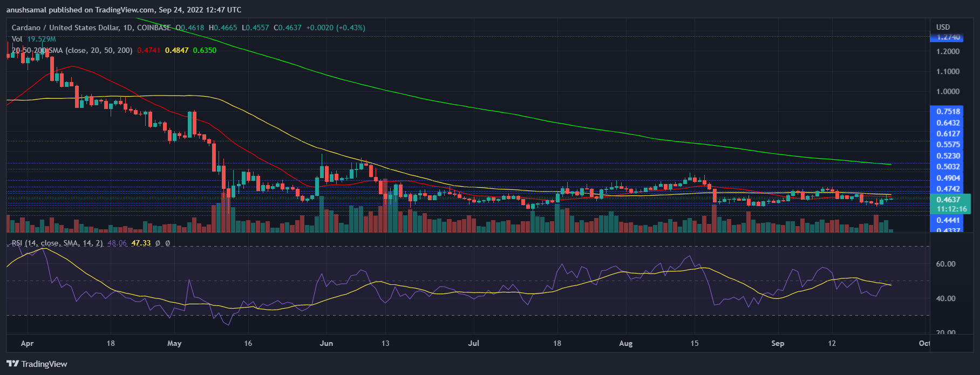Screen dimensions: 980x375
Task: Click the 0.7518 blue price level label
Action: point(948,112)
